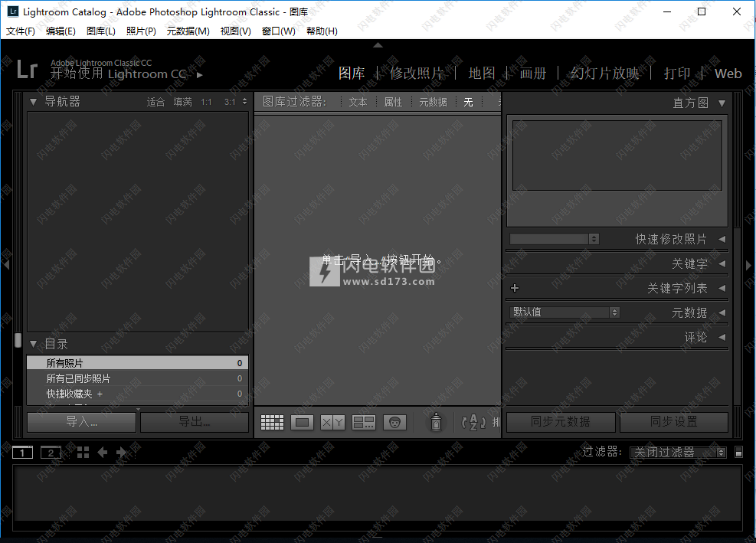Image resolution: width=756 pixels, height=543 pixels.
Task: Click the filmstrip grid view icon
Action: pyautogui.click(x=83, y=453)
